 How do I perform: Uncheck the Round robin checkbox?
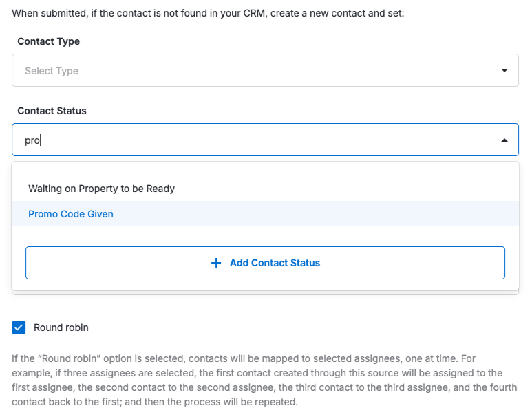(x=19, y=327)
